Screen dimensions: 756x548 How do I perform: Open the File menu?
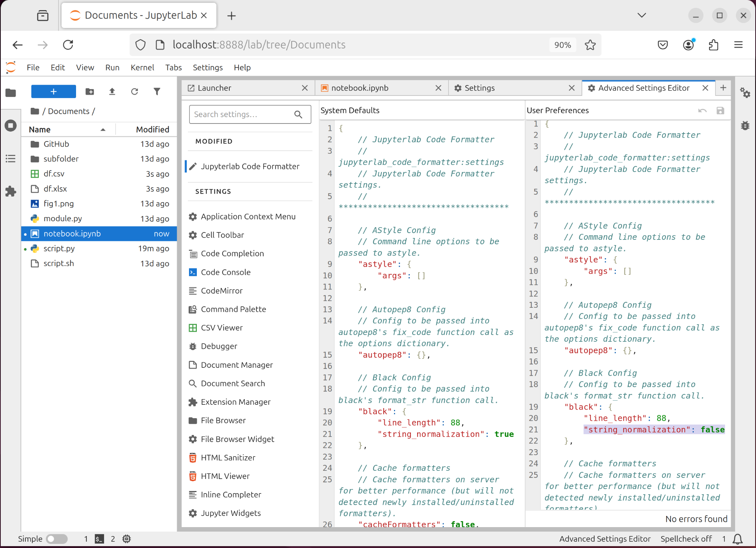click(33, 68)
